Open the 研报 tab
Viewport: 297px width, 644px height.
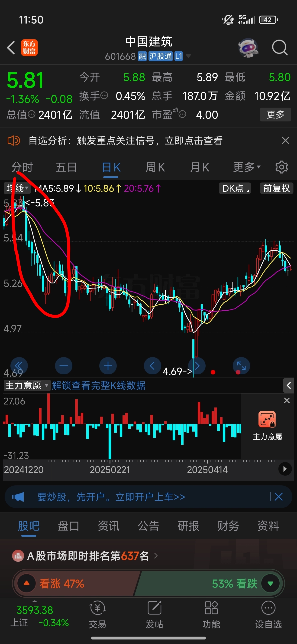188,526
